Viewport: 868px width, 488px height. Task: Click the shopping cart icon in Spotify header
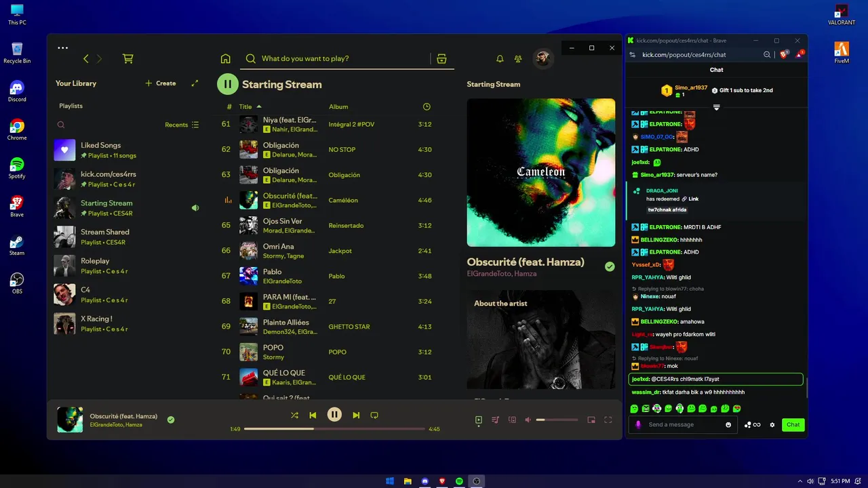[127, 59]
